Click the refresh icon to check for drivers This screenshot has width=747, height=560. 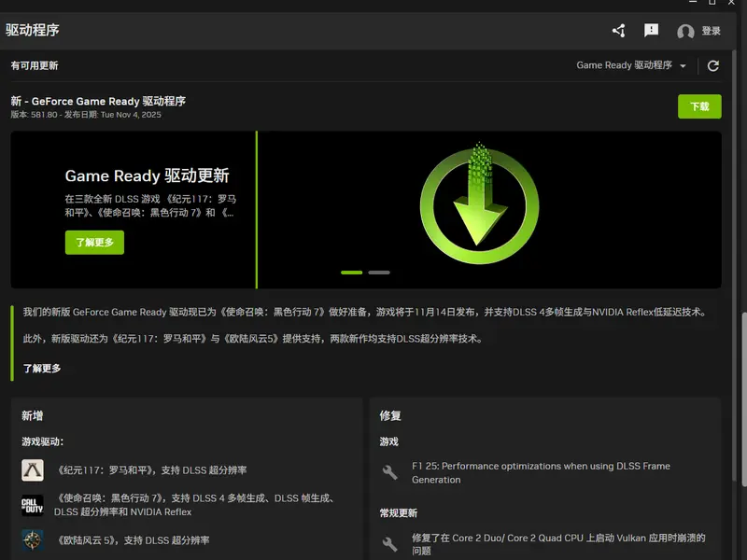coord(712,65)
